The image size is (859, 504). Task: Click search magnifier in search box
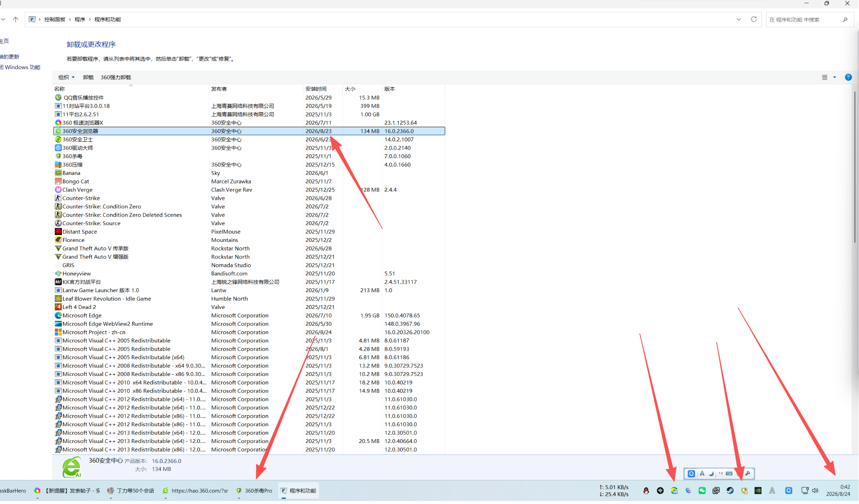point(845,20)
